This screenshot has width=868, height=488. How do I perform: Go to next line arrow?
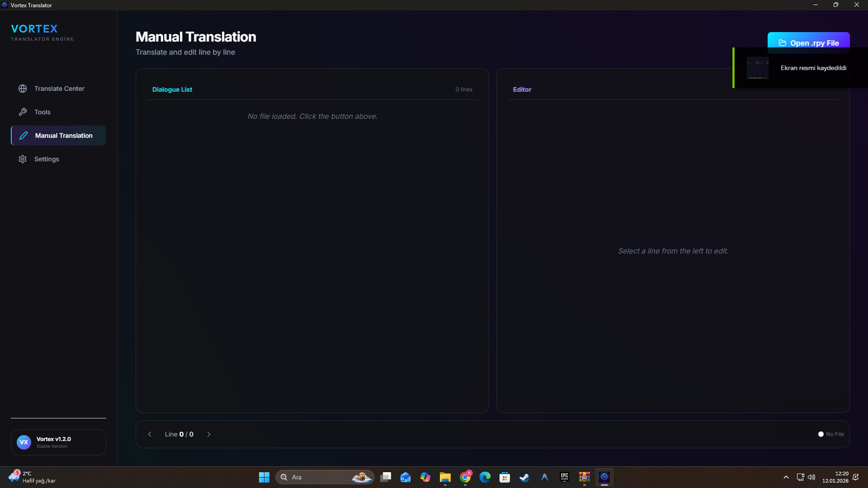[209, 434]
